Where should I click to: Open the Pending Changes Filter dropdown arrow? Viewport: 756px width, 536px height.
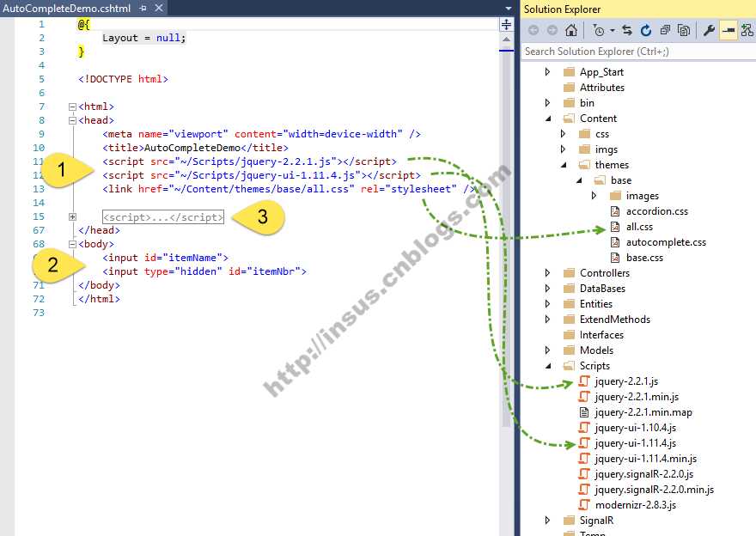(613, 30)
